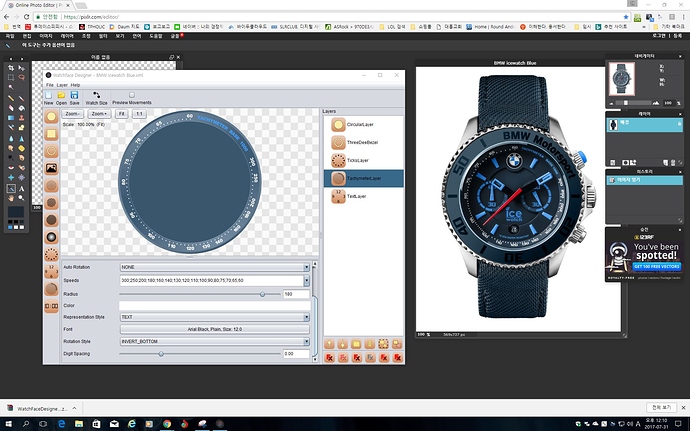Adjust the Radius slider handle
The image size is (690, 431).
[262, 294]
